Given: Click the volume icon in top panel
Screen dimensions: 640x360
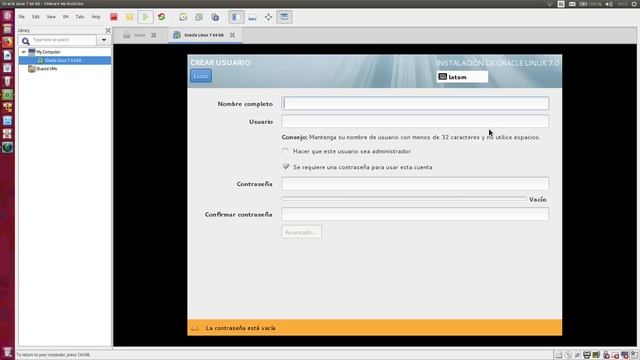Looking at the screenshot, I should pos(609,4).
